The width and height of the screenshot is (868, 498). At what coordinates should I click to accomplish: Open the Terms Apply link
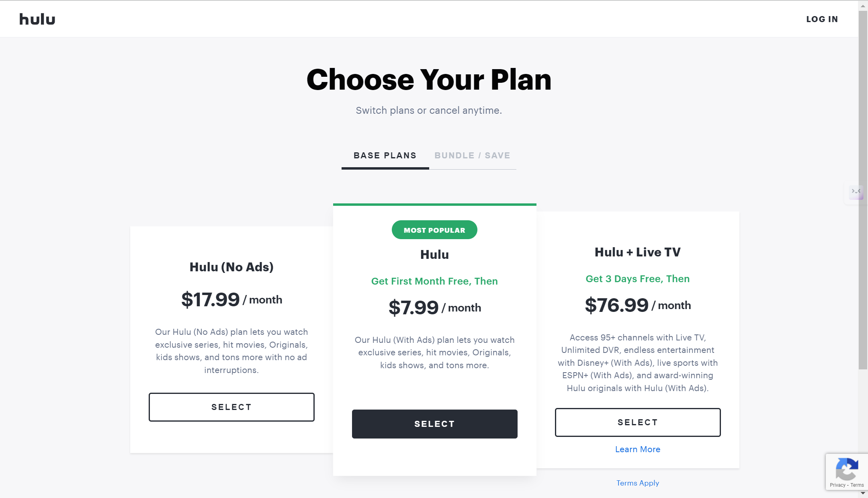pos(637,483)
